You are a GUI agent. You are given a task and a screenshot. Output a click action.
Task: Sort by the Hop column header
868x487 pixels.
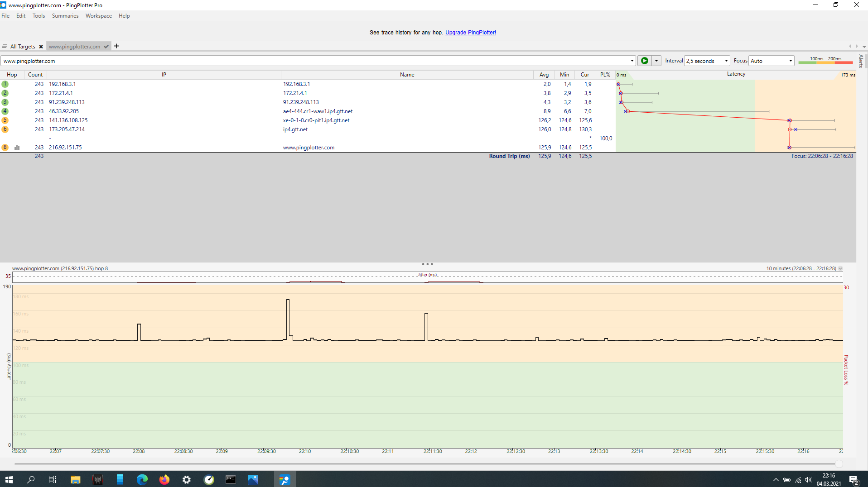coord(12,75)
